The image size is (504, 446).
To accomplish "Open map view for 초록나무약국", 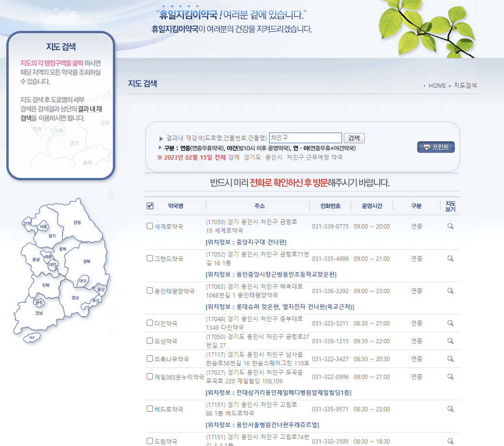I will [450, 359].
